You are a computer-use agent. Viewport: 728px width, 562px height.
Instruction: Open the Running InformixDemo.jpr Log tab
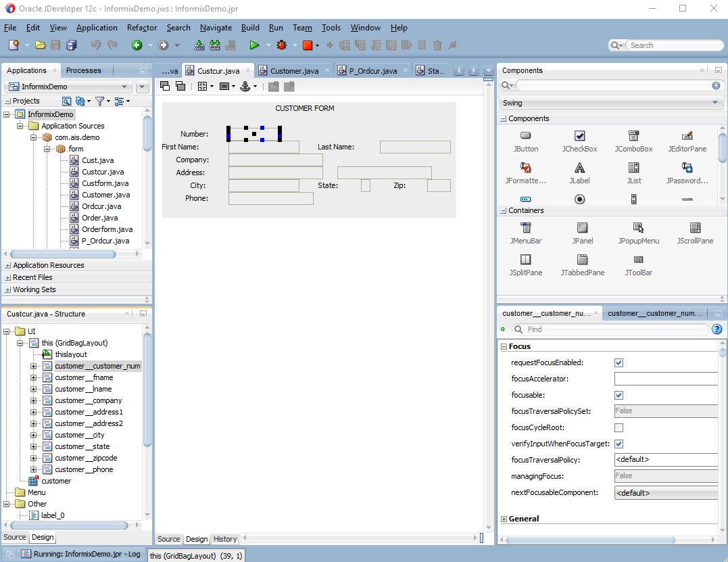click(x=81, y=554)
